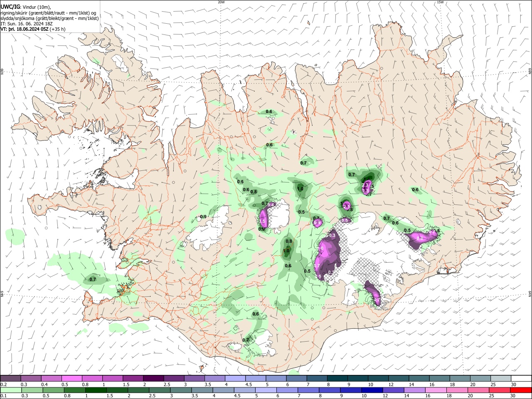Select the violet lower-legend swatch between 12 and 14
Viewport: 532px width, 399px height.
(x=394, y=390)
